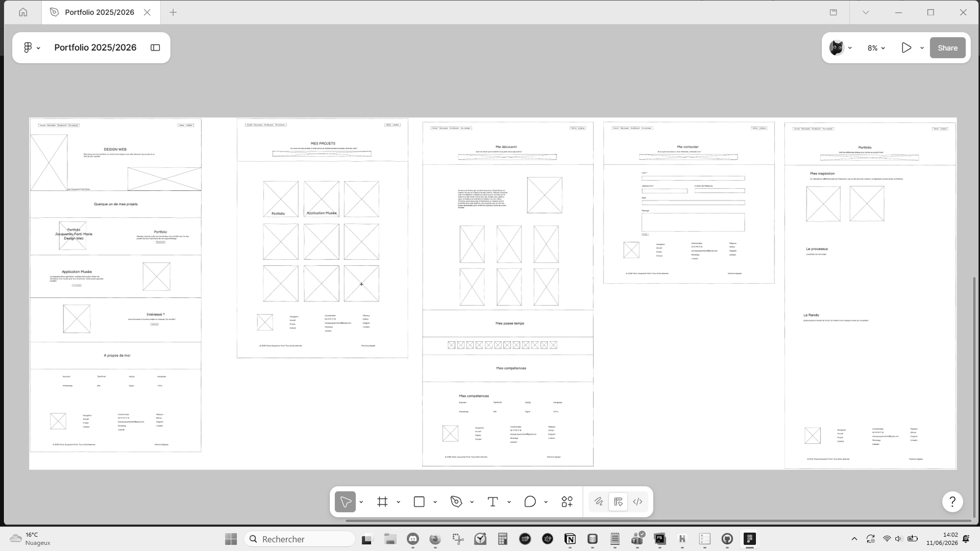Select the Frame tool
Screen dimensions: 980x551
pyautogui.click(x=382, y=502)
